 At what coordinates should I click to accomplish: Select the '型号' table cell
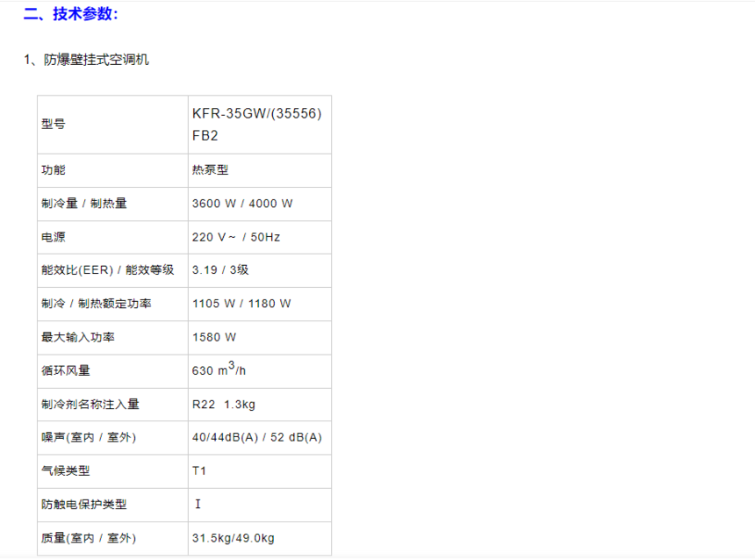(112, 125)
